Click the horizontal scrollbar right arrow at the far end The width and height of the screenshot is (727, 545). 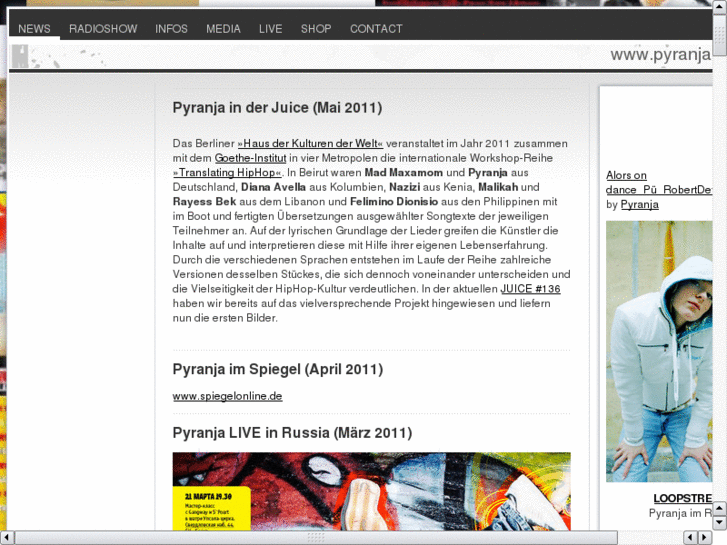point(705,538)
